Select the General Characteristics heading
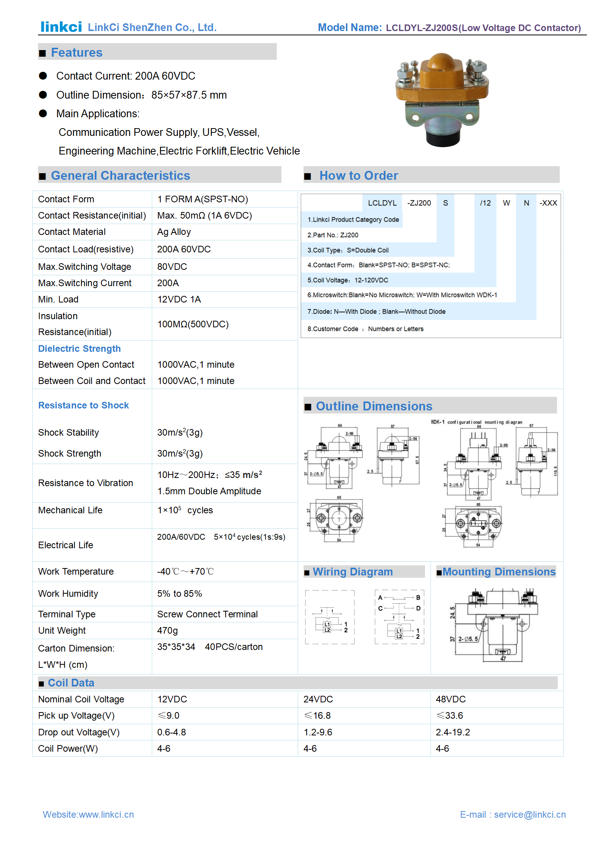This screenshot has width=616, height=841. click(120, 175)
